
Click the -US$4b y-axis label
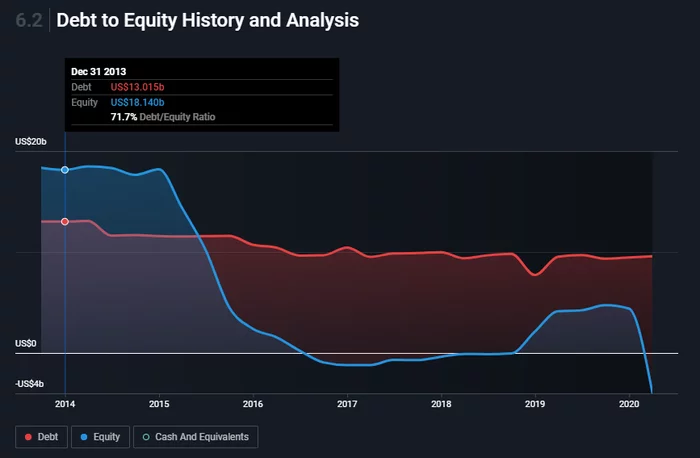[x=31, y=384]
